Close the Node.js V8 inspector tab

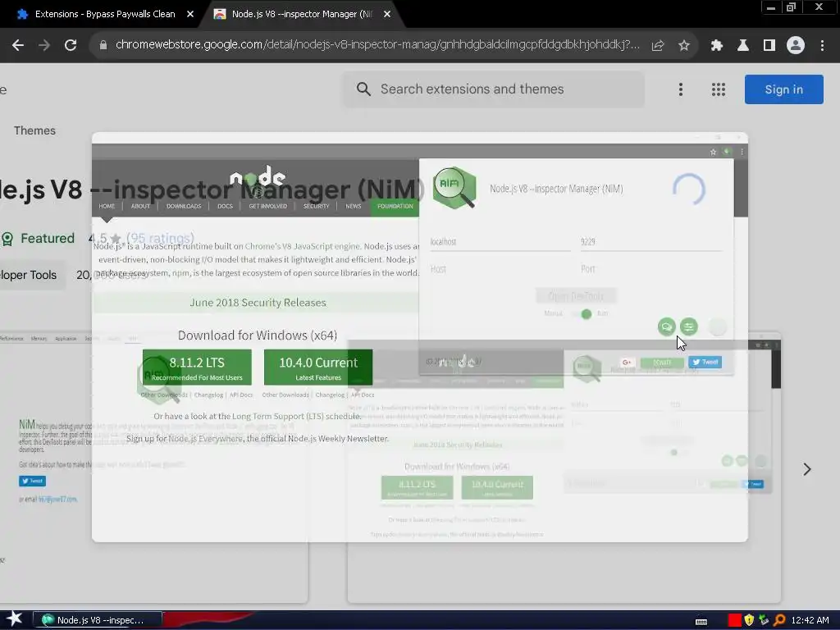(387, 15)
